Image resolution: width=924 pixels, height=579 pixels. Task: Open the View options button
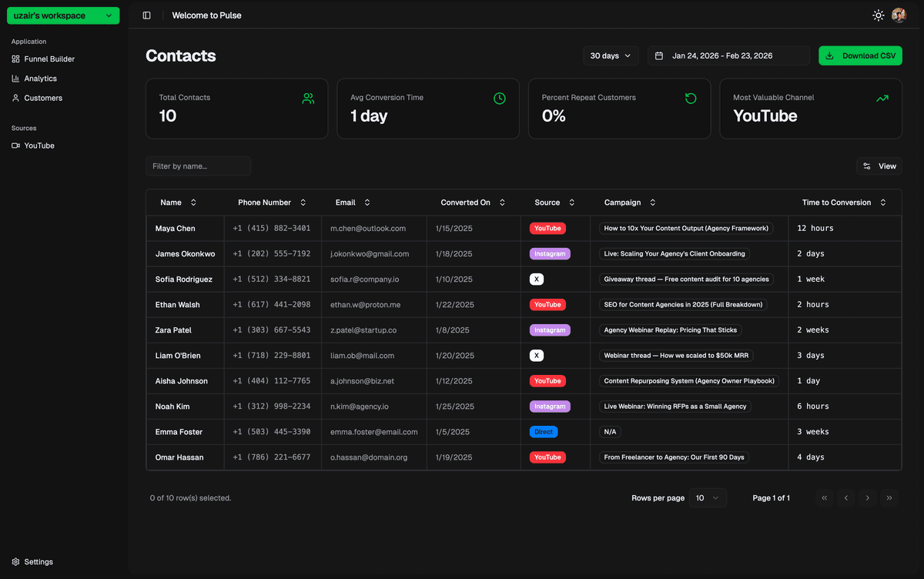[879, 166]
